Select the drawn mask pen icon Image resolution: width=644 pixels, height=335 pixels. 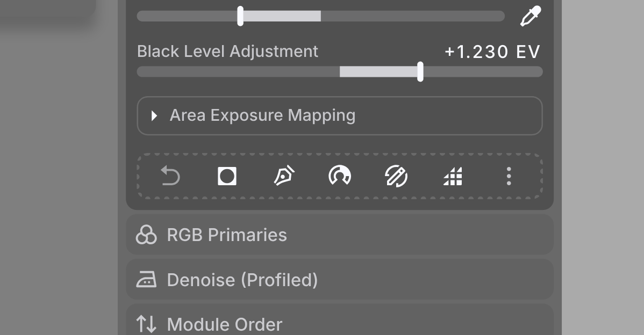click(284, 176)
